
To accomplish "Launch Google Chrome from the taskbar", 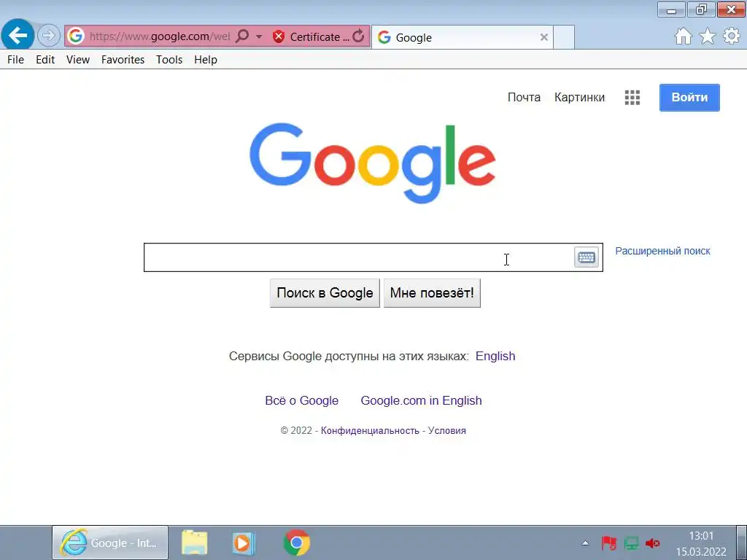I will 296,542.
